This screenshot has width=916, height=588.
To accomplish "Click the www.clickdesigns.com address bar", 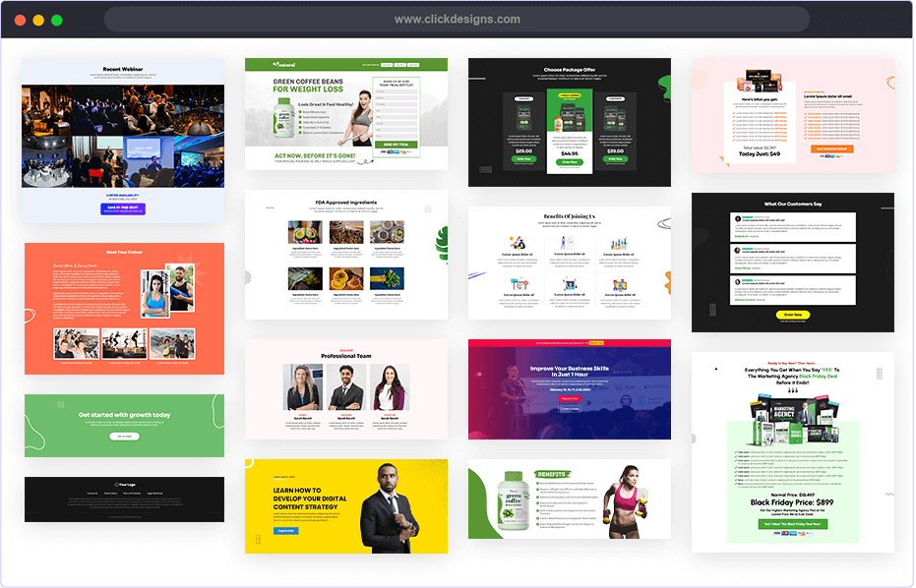I will (457, 20).
